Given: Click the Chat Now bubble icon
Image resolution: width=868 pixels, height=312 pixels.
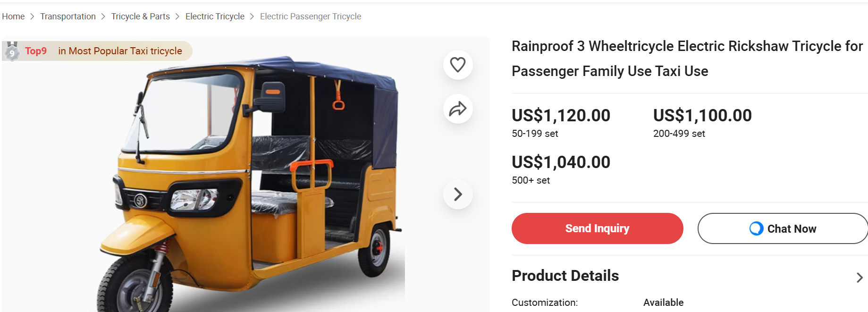Looking at the screenshot, I should (x=756, y=228).
